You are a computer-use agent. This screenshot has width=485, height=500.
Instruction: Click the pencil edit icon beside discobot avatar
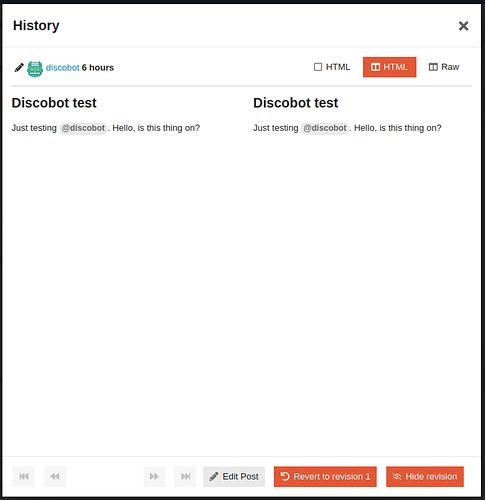click(x=19, y=68)
